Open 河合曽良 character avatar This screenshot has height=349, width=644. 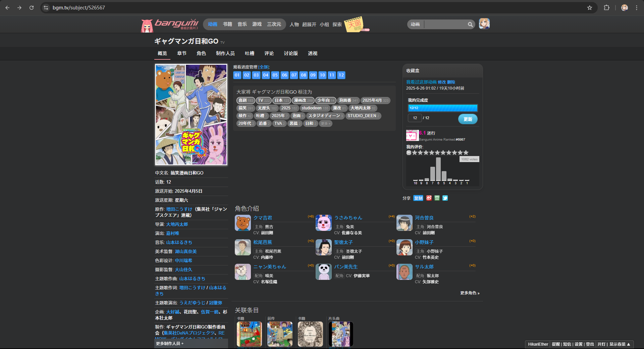(405, 223)
